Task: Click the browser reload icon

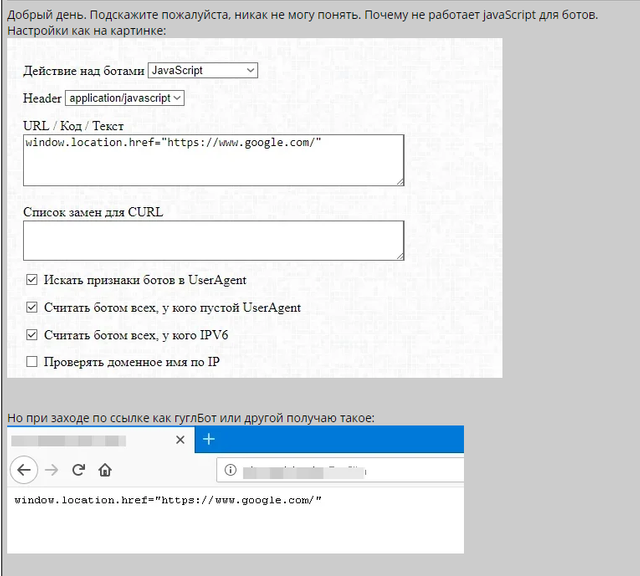Action: pos(78,470)
